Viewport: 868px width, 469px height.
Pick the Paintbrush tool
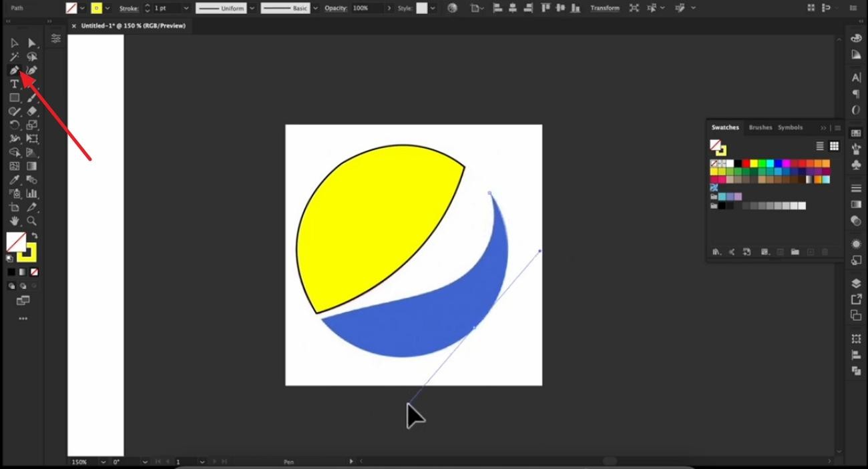pyautogui.click(x=31, y=97)
